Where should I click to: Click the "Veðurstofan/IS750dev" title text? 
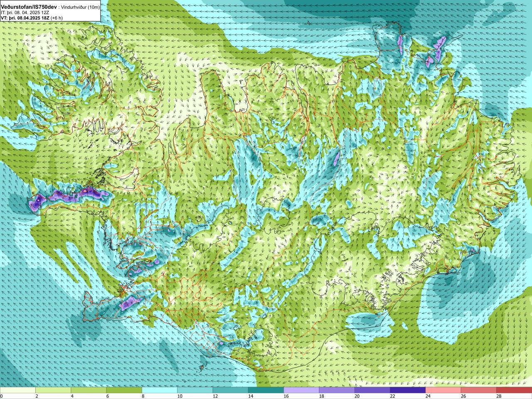[29, 7]
